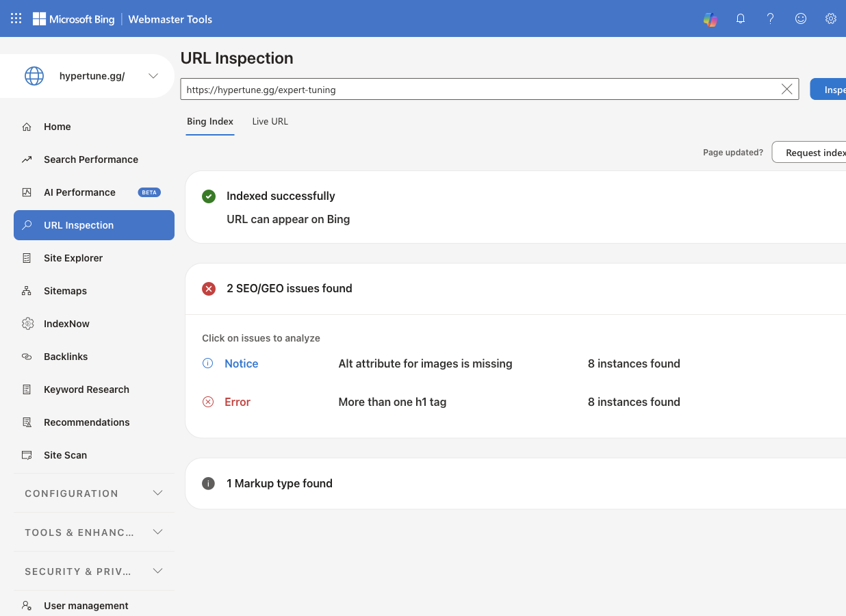Open User management in the sidebar

(x=94, y=606)
